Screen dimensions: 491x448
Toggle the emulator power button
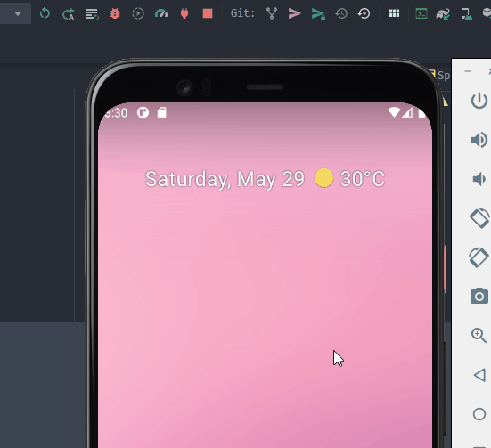479,101
